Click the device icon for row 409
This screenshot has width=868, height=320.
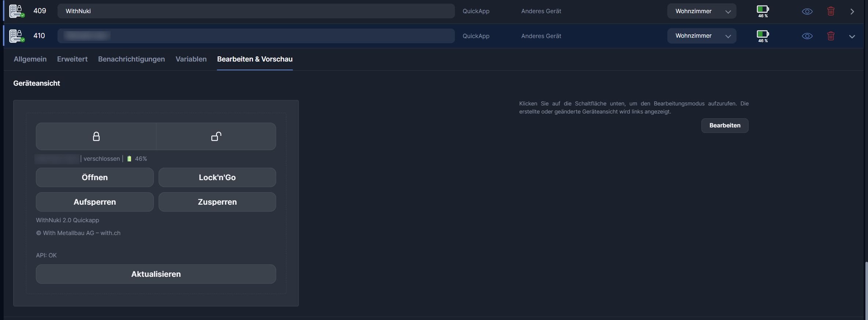16,11
